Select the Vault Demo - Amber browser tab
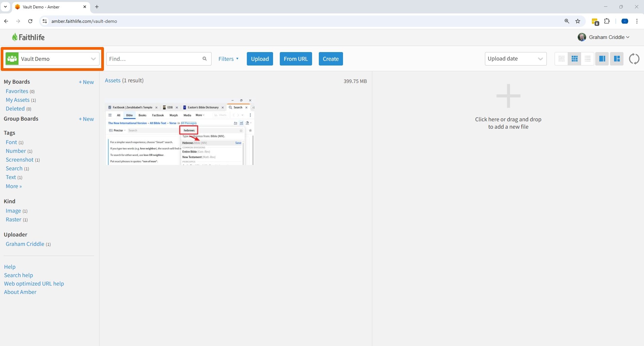This screenshot has height=346, width=644. [51, 7]
